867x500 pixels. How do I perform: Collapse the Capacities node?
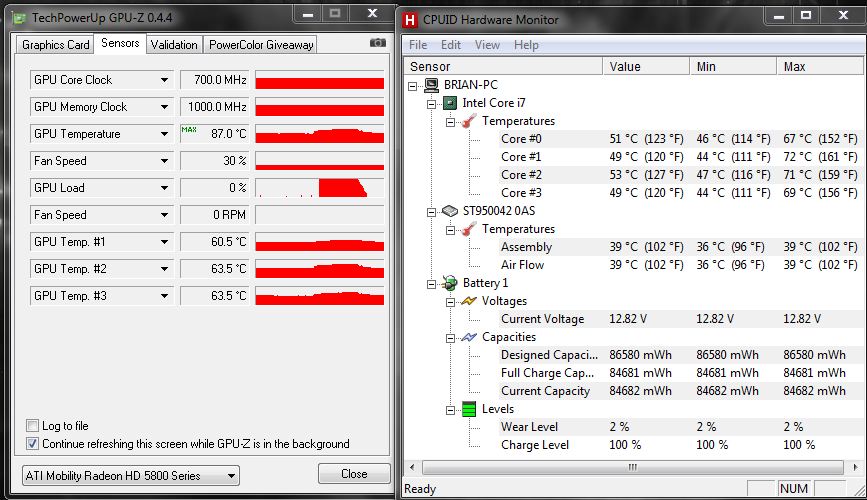pyautogui.click(x=450, y=338)
